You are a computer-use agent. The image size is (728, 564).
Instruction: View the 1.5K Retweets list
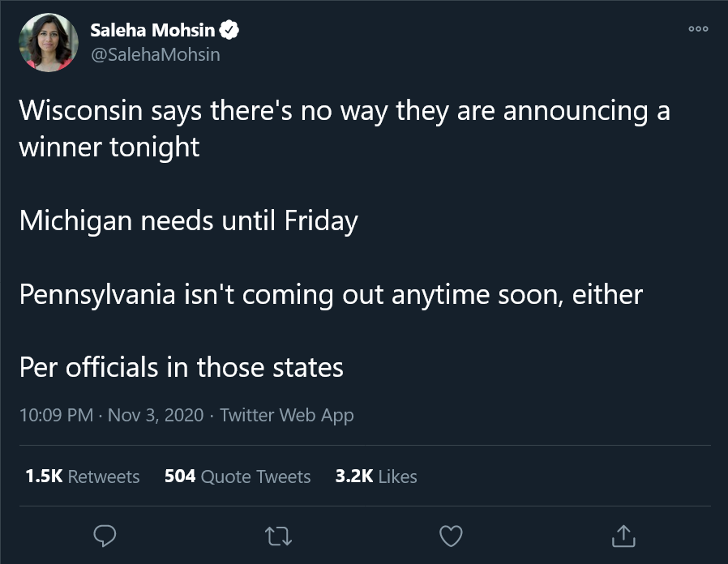(x=83, y=476)
